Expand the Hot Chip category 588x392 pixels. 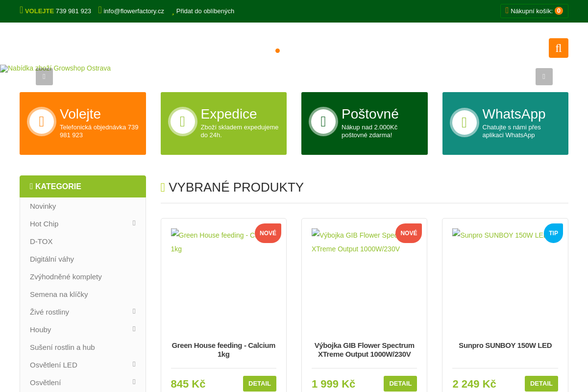point(134,223)
